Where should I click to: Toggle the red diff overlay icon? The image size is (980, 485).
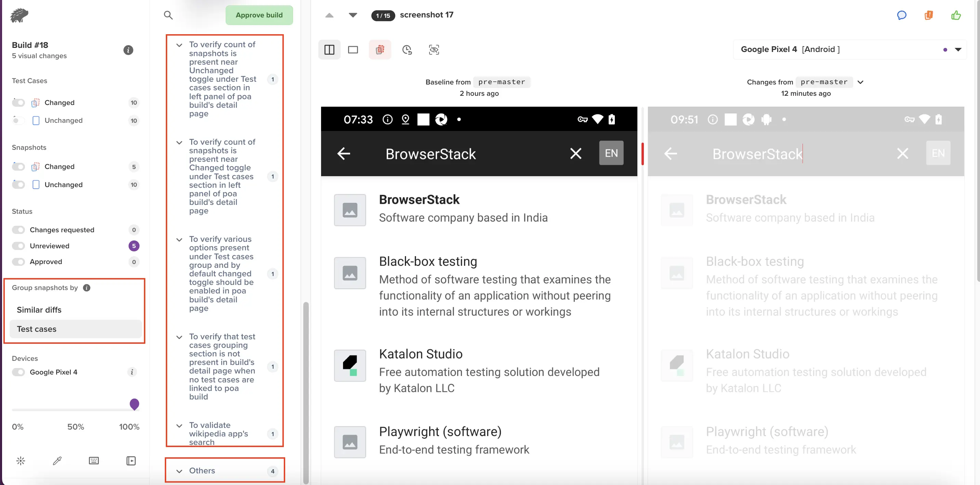click(380, 50)
